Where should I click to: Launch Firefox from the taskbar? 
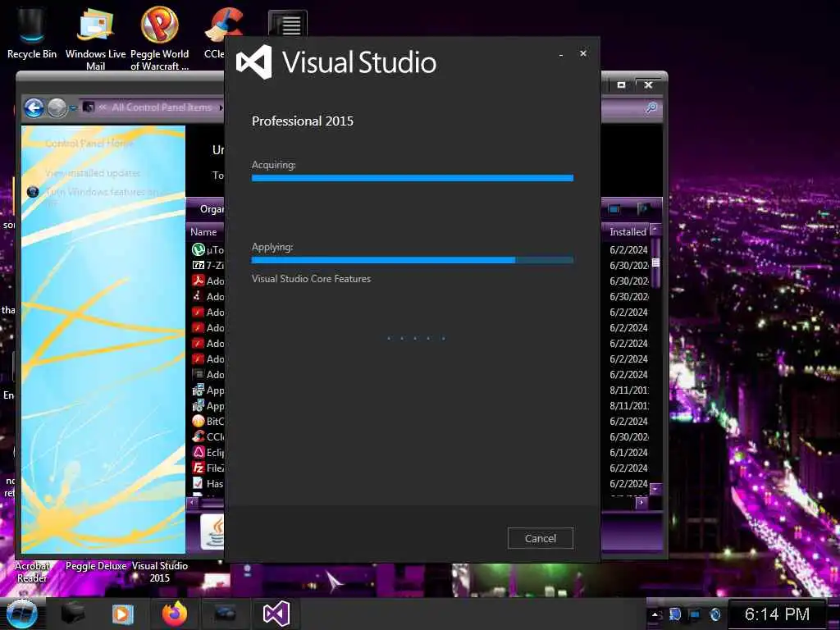(x=175, y=614)
